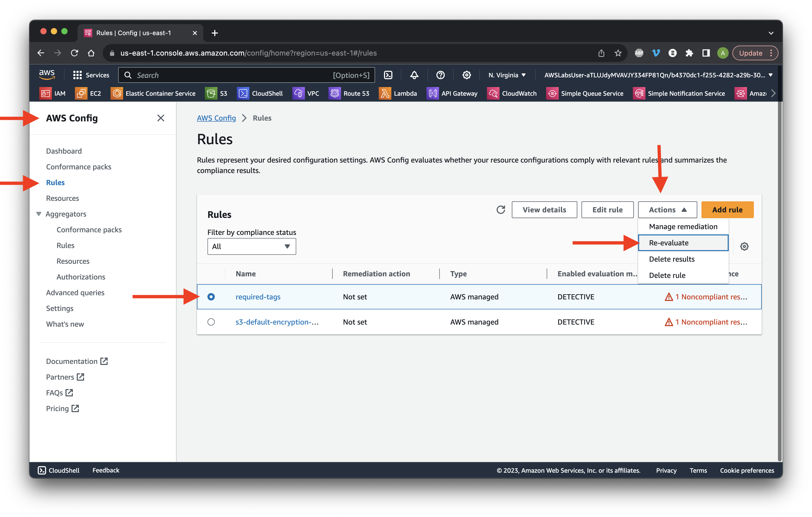Open Conformance packs under Dashboard
The height and width of the screenshot is (517, 812).
(x=79, y=166)
